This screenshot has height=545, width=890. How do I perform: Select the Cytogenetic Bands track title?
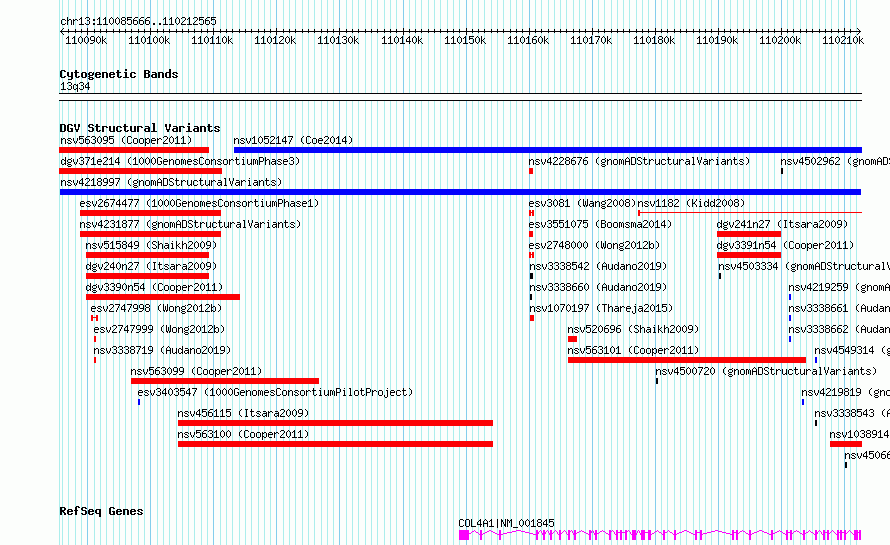[x=119, y=74]
